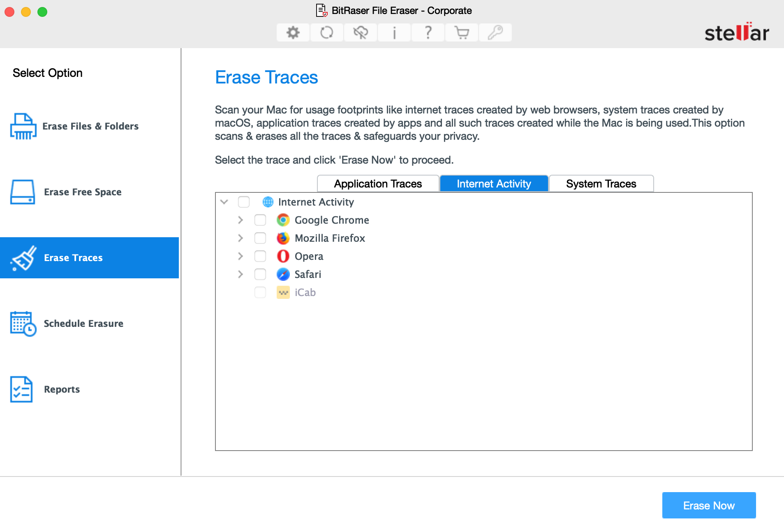Viewport: 784px width, 532px height.
Task: Collapse the Internet Activity tree node
Action: click(x=224, y=202)
